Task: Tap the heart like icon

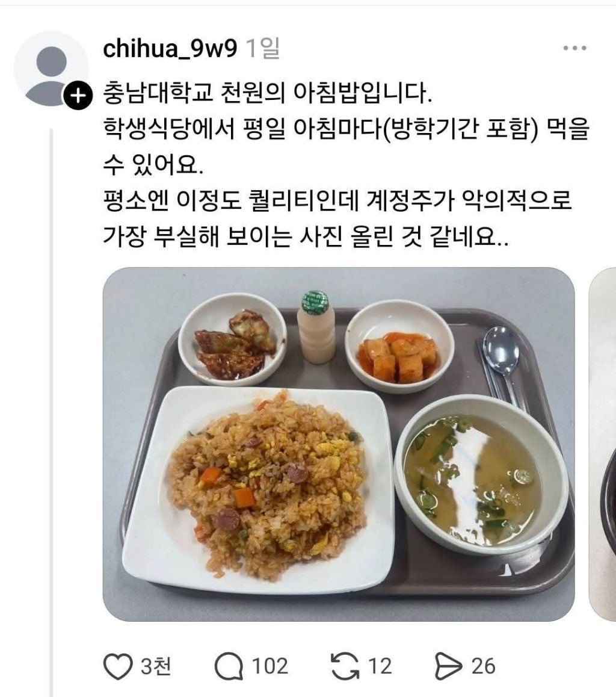Action: pyautogui.click(x=118, y=666)
